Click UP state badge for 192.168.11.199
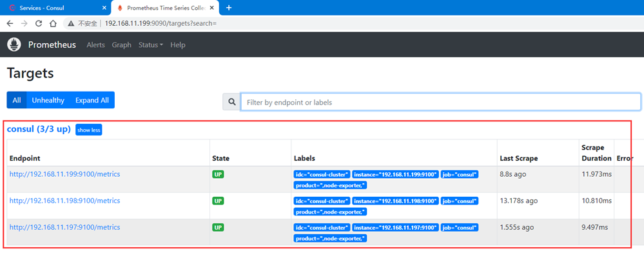644x271 pixels. pos(218,174)
